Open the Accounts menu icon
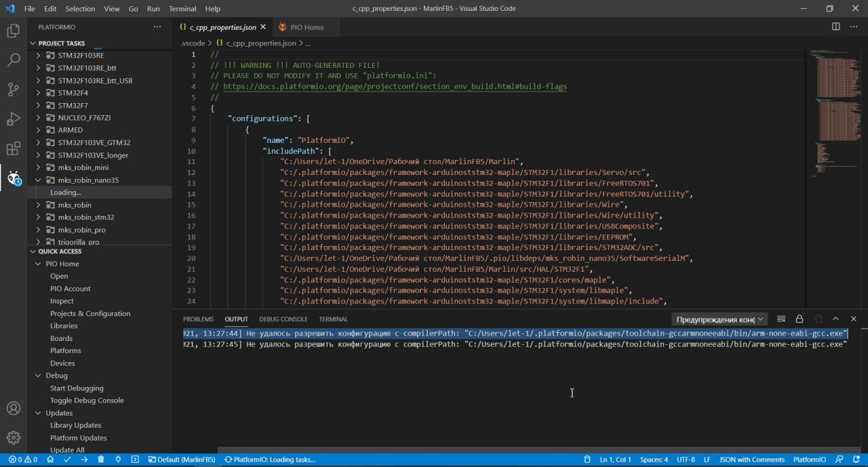This screenshot has height=467, width=868. (x=13, y=409)
